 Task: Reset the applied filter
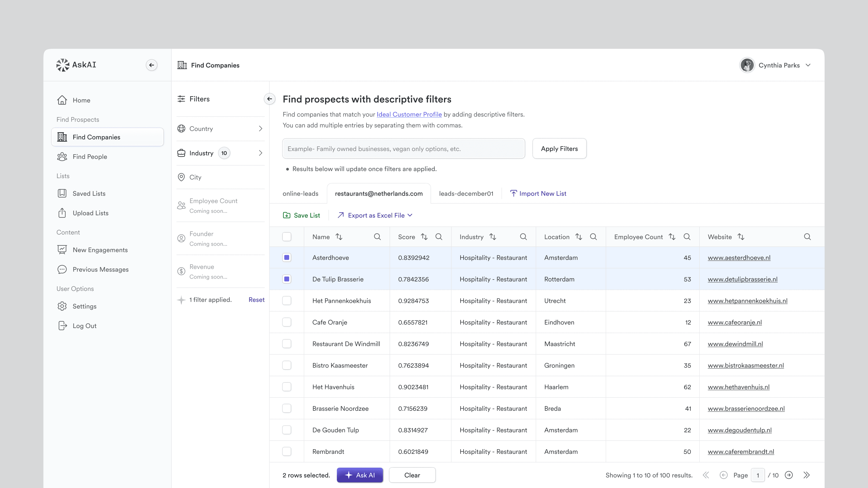tap(256, 300)
